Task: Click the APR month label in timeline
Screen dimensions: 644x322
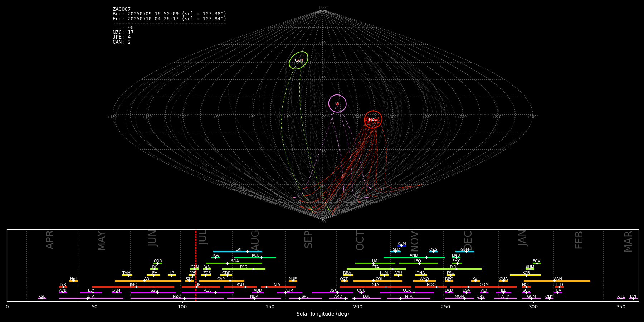Action: click(50, 240)
